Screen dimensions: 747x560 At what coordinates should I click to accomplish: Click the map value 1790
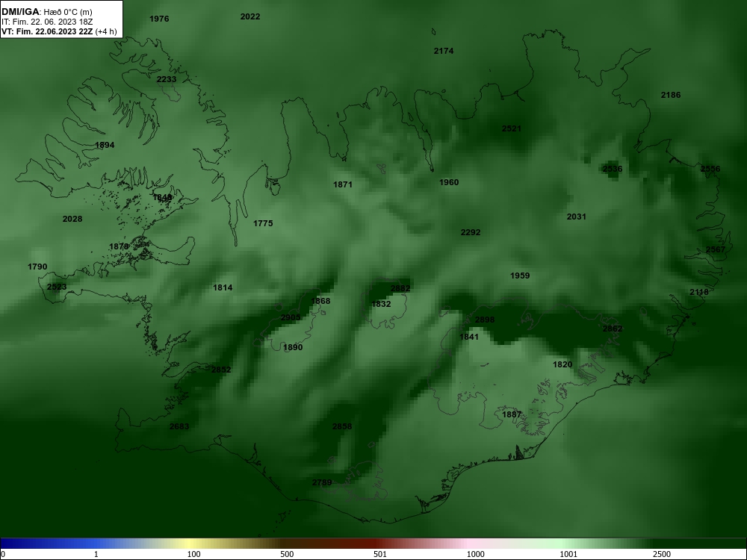37,267
